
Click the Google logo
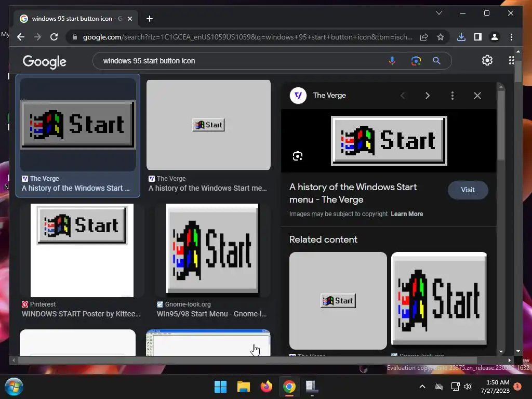[x=45, y=62]
